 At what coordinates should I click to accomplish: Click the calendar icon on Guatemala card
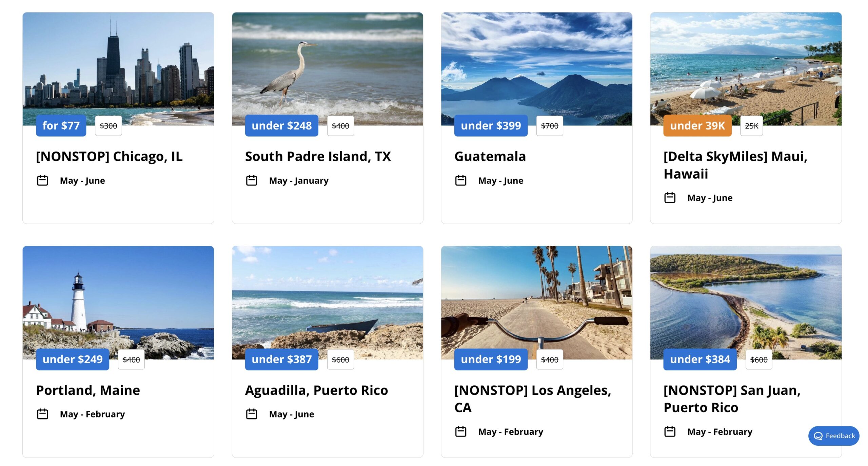[461, 180]
